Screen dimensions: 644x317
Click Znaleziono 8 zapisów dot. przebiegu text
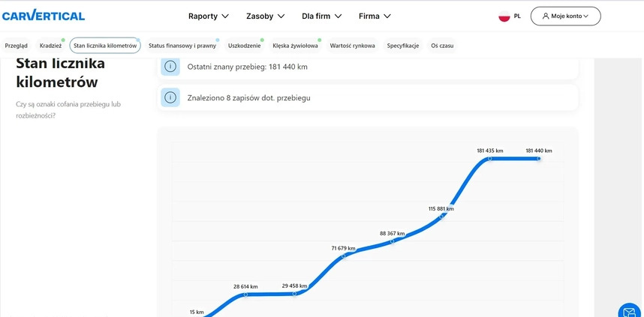point(249,98)
